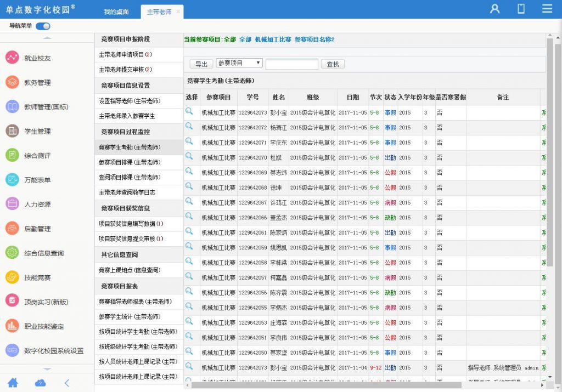The height and width of the screenshot is (392, 562).
Task: Click the 日期 column header
Action: point(353,97)
